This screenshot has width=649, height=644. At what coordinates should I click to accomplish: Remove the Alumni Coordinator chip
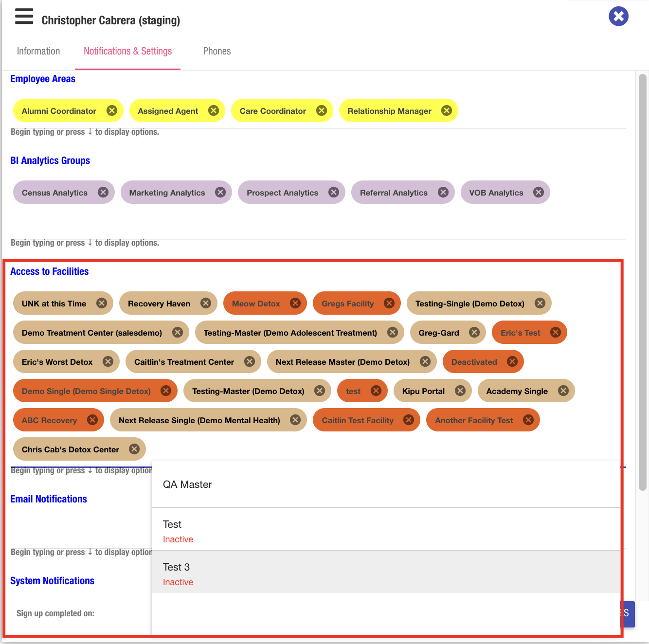point(112,110)
